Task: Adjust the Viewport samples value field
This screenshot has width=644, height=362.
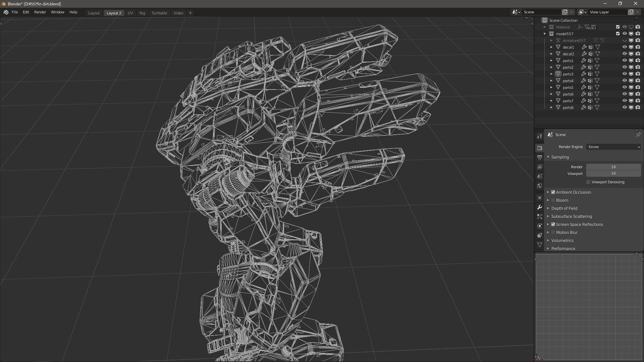Action: [613, 174]
